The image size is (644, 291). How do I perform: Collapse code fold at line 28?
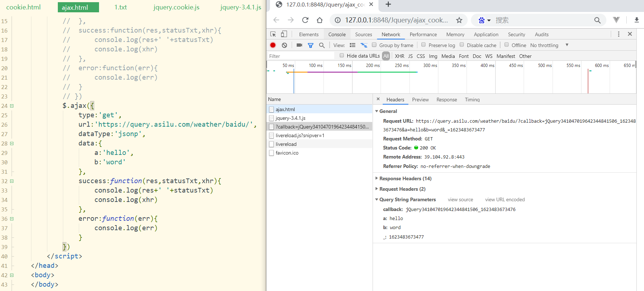(12, 143)
